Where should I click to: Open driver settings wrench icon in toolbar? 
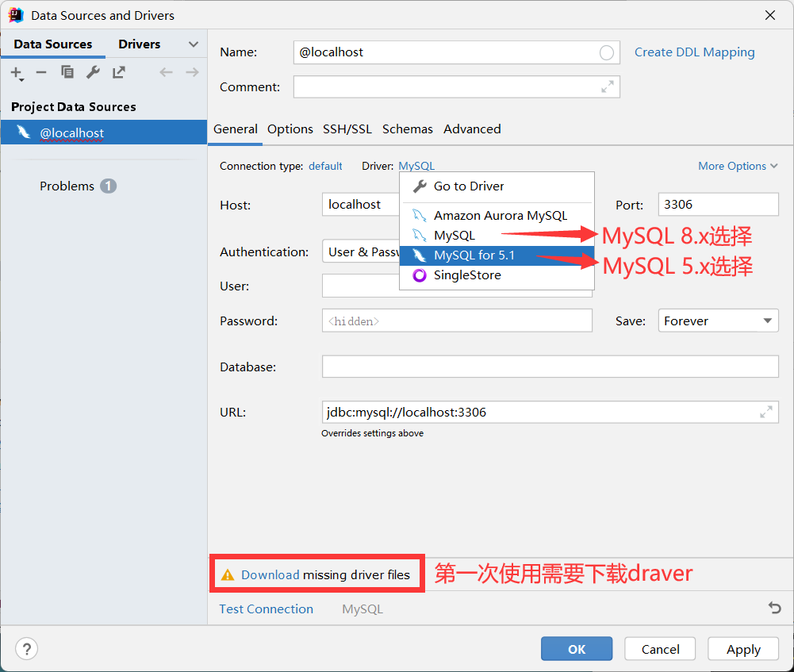tap(93, 72)
